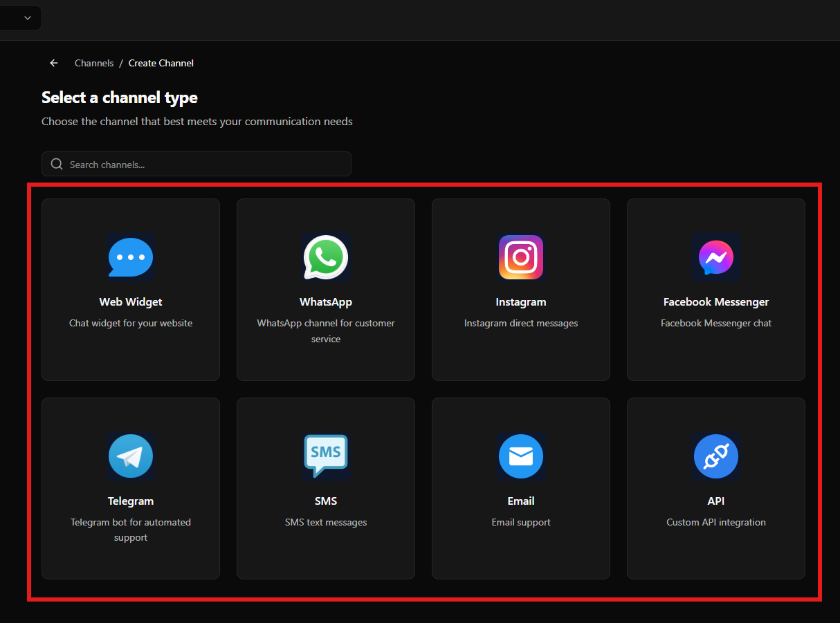Choose the Facebook Messenger title

(716, 302)
